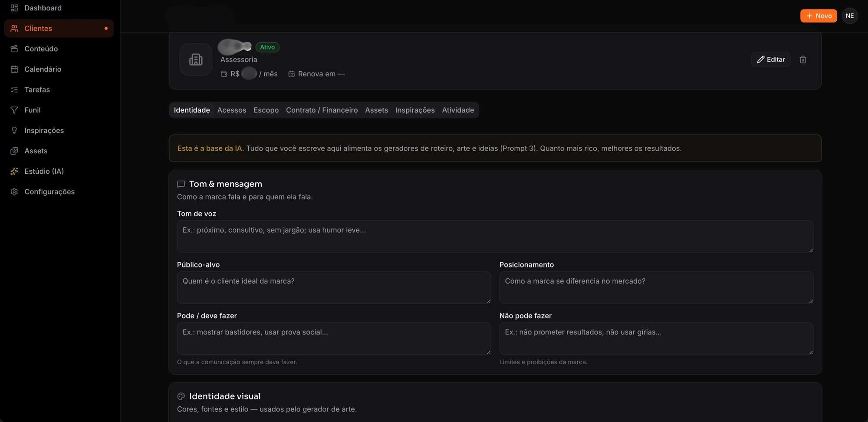
Task: Open the NE user avatar menu
Action: [850, 16]
